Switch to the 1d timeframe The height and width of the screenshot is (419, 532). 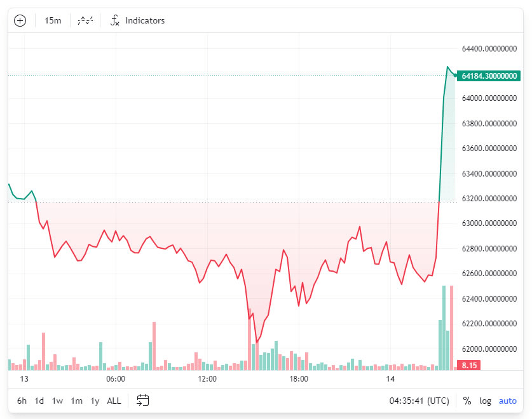click(x=39, y=401)
